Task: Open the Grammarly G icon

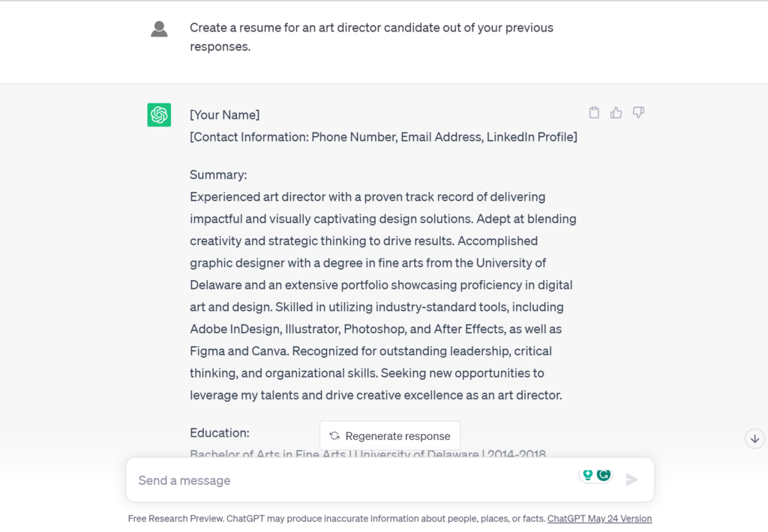Action: 604,474
